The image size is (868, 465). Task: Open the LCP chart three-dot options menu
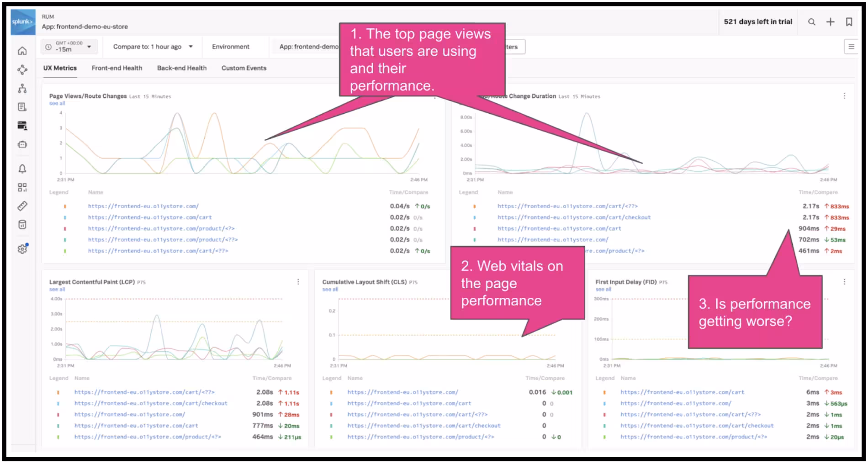[298, 282]
